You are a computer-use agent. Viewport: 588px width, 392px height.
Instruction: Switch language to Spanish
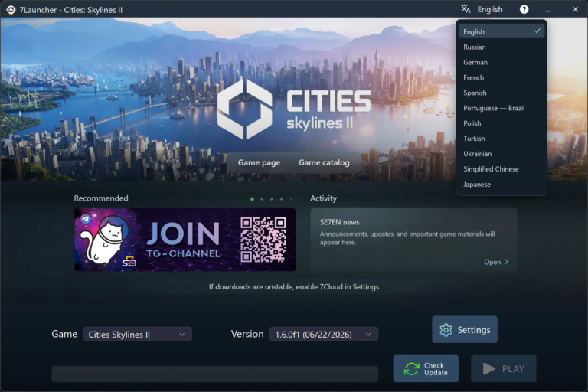[x=501, y=93]
